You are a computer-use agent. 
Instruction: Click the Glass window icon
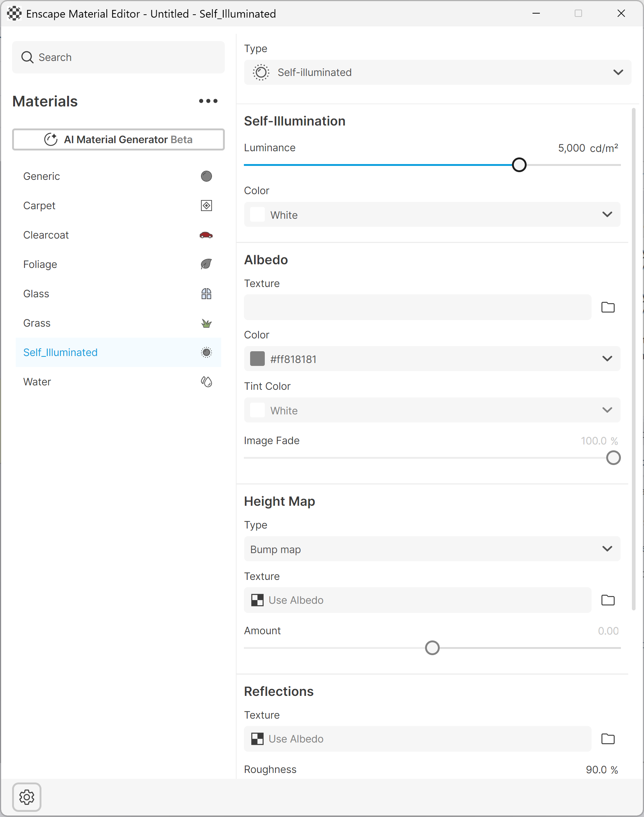[x=206, y=294]
